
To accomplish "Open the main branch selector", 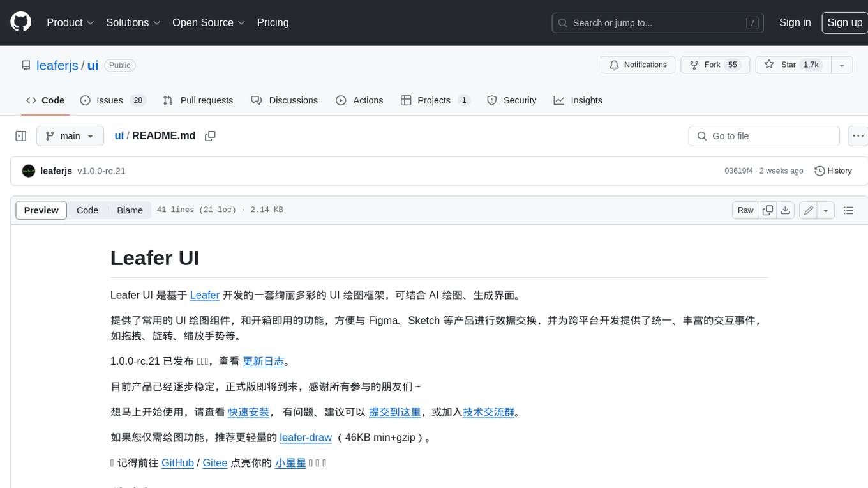I will (x=70, y=136).
